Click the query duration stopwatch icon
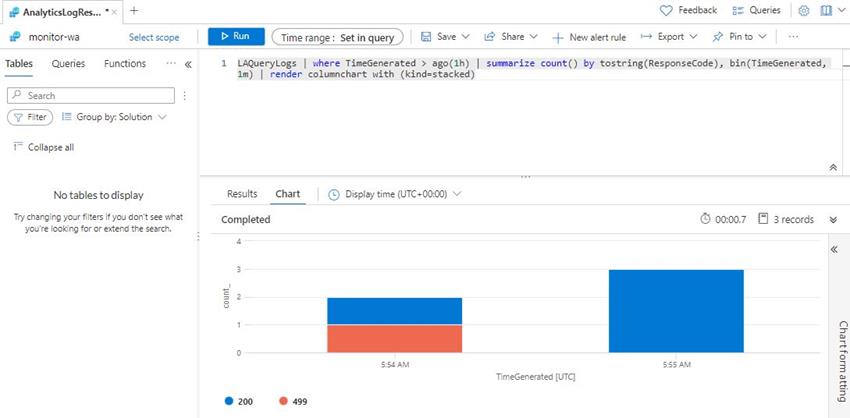The height and width of the screenshot is (418, 850). (x=705, y=219)
